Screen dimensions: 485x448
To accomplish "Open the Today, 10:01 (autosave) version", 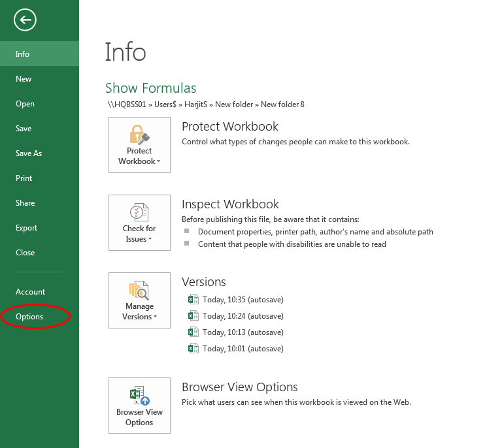I will click(x=242, y=349).
